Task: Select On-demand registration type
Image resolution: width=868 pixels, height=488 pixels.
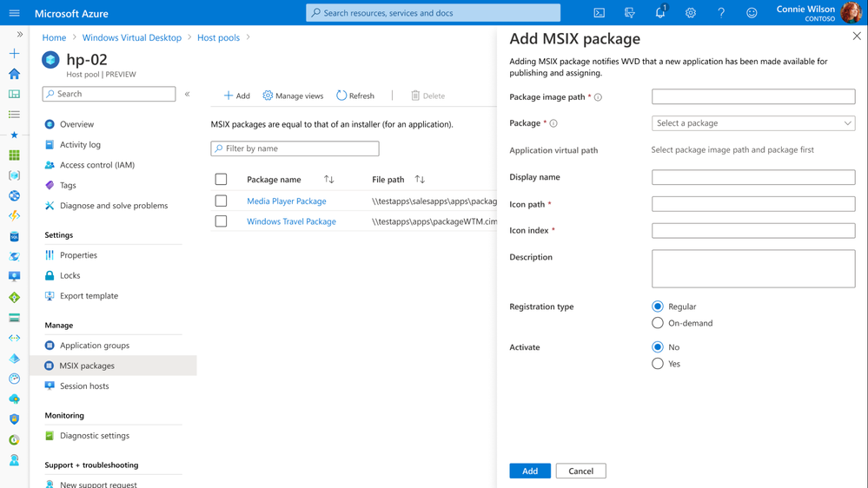Action: (657, 323)
